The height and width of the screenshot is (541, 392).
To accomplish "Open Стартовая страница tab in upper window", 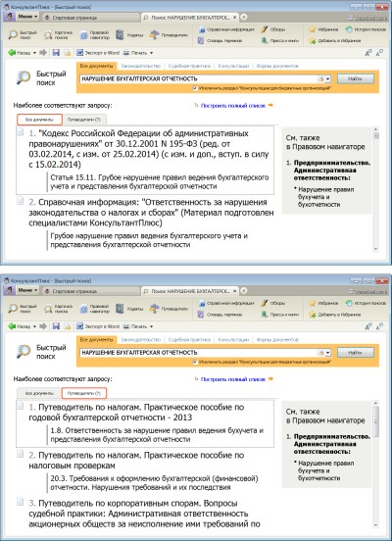I will [90, 18].
